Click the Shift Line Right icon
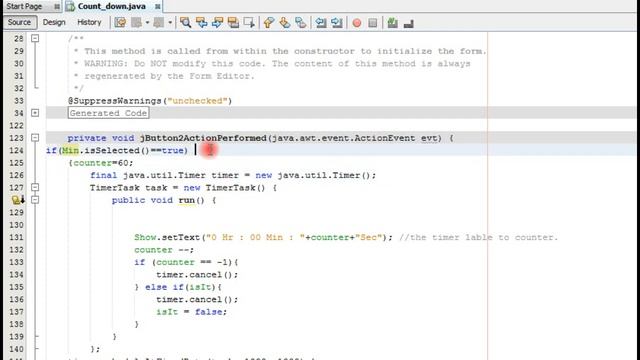 pyautogui.click(x=337, y=22)
